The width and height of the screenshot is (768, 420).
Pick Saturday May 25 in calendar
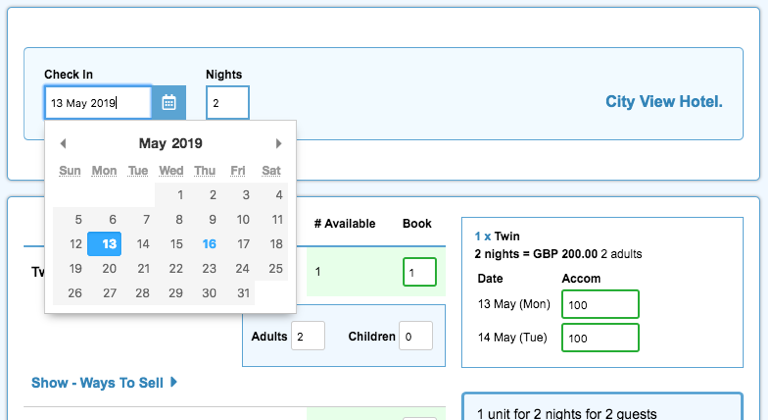[275, 268]
